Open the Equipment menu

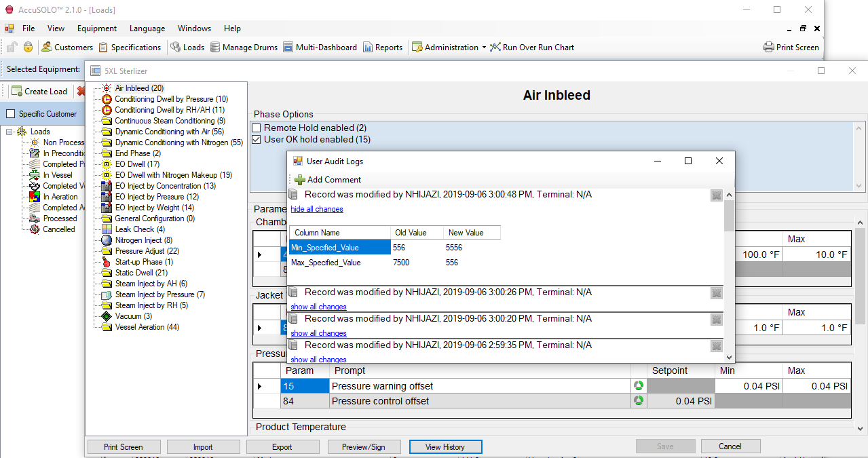point(96,28)
